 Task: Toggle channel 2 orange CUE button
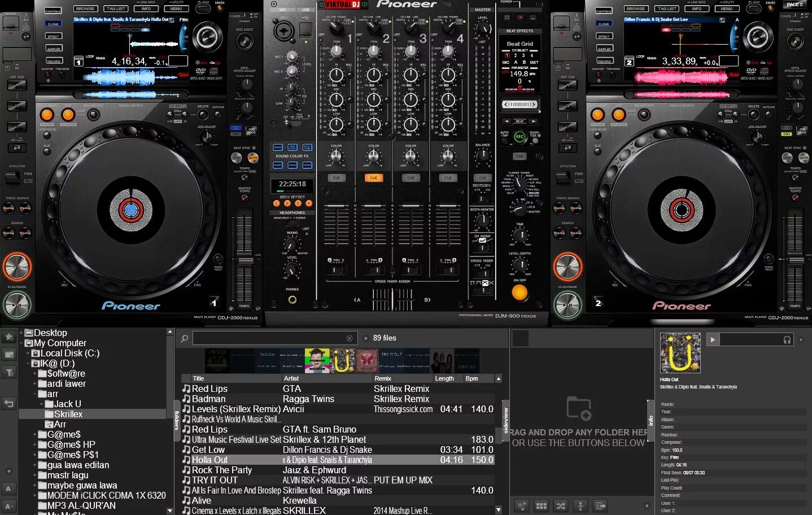373,178
